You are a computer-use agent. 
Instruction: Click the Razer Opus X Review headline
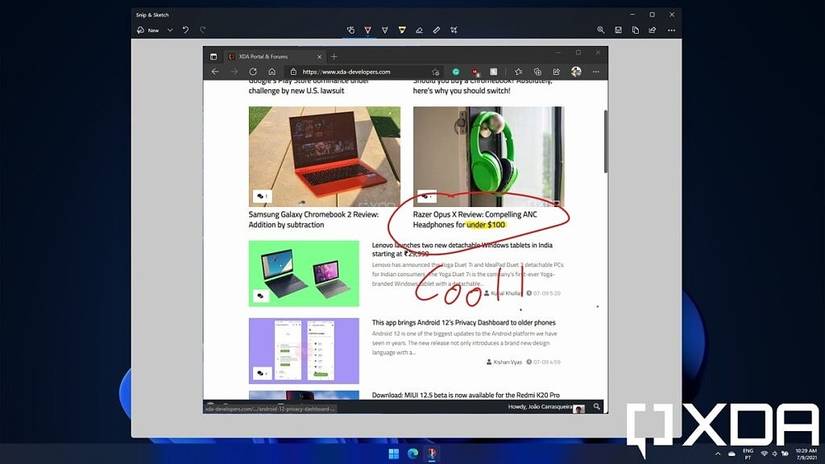coord(475,219)
